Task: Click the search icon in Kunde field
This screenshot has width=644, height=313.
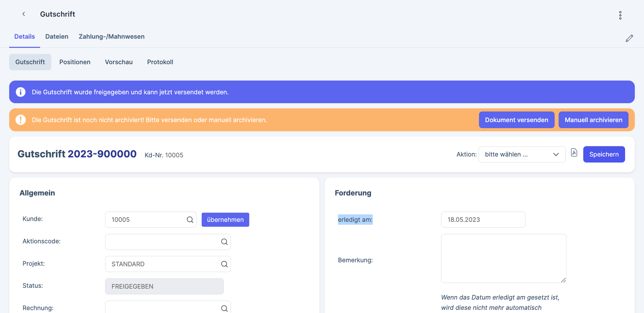Action: 190,220
